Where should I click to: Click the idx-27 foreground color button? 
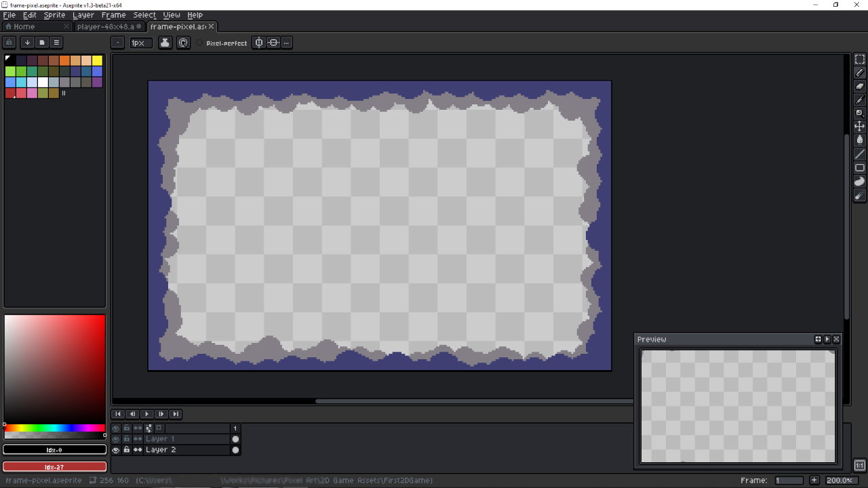point(54,467)
